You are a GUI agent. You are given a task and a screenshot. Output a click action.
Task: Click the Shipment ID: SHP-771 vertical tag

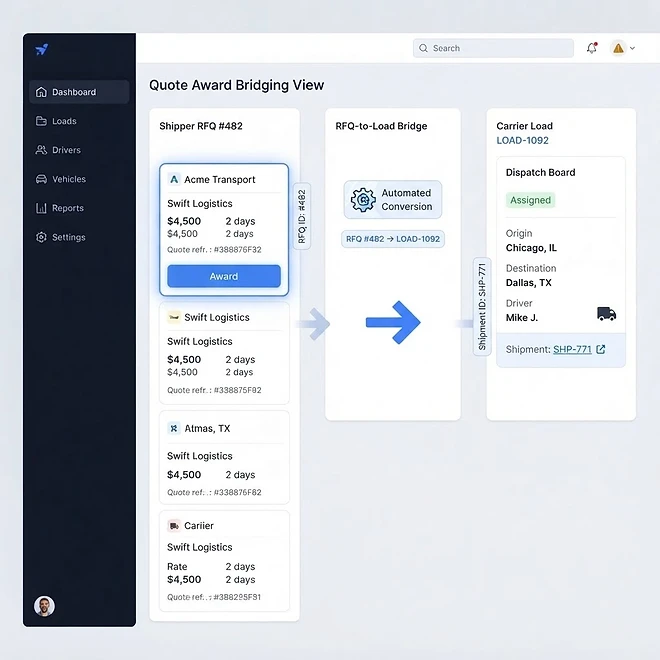tap(482, 306)
